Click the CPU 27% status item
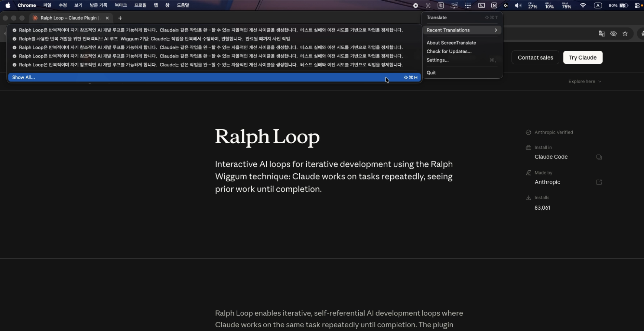This screenshot has height=331, width=644. (533, 6)
